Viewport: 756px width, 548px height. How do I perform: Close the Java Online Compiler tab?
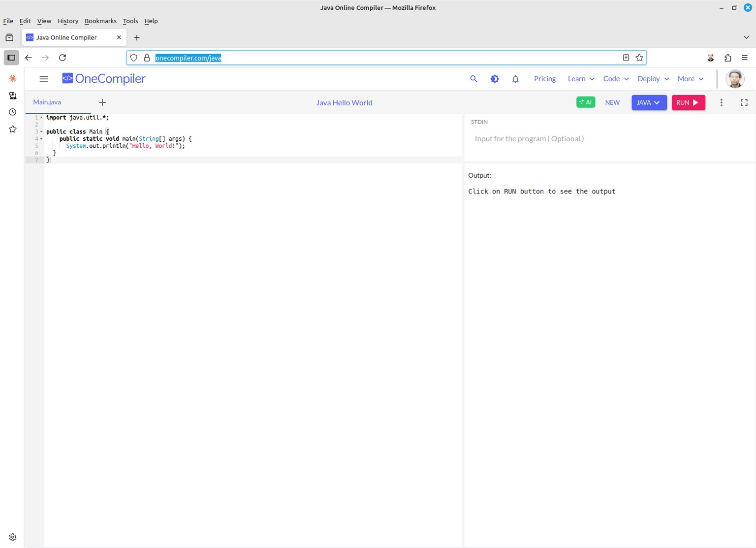pyautogui.click(x=119, y=37)
